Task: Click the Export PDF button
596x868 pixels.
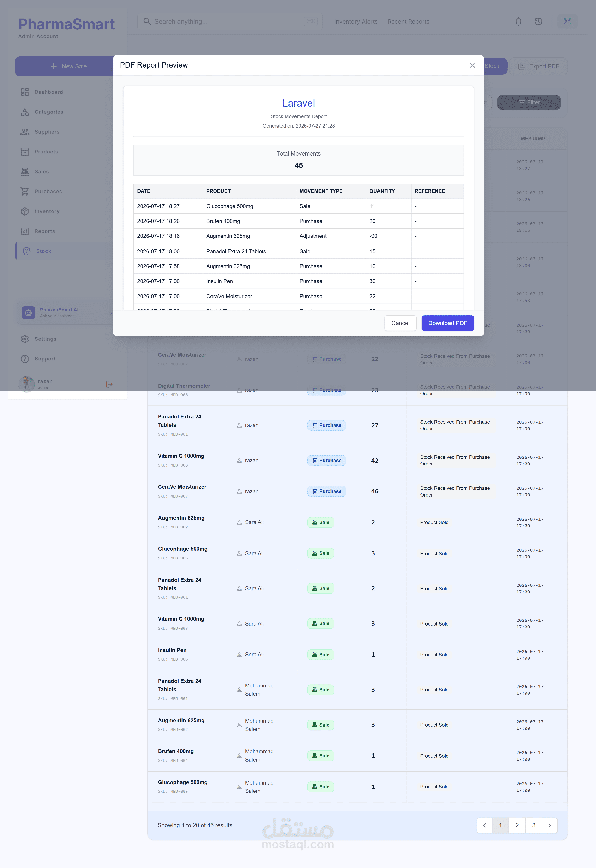Action: coord(538,66)
